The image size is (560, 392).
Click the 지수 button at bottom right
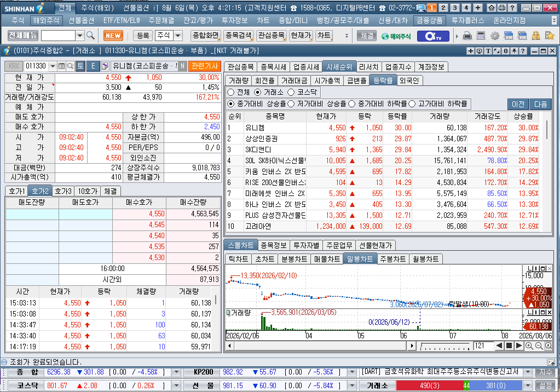pyautogui.click(x=545, y=372)
